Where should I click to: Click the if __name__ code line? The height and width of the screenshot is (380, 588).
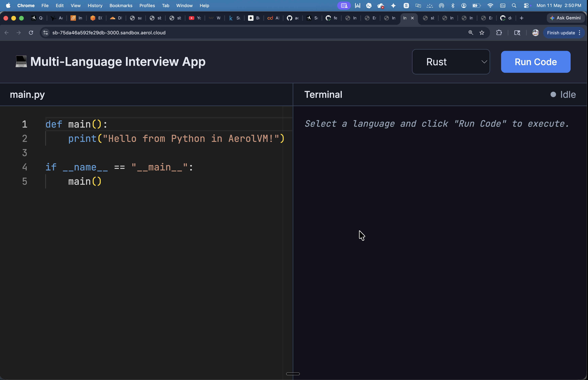click(x=119, y=167)
